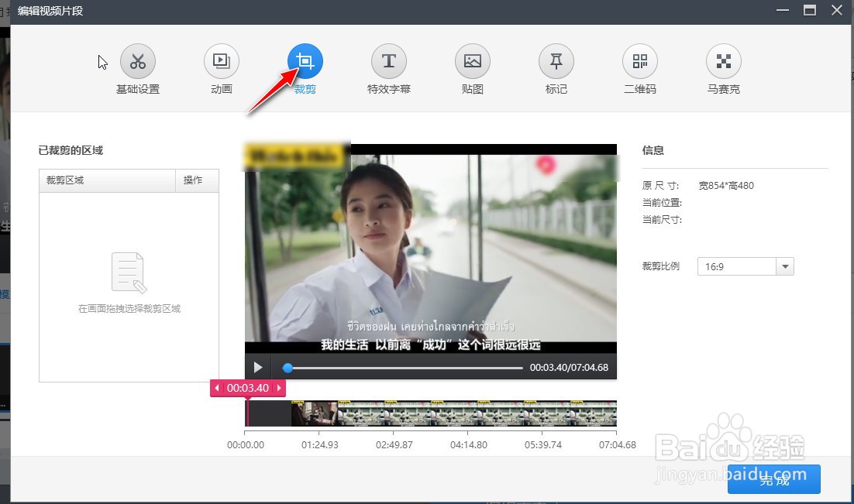Click the 裁剪区域 column header

tap(107, 180)
